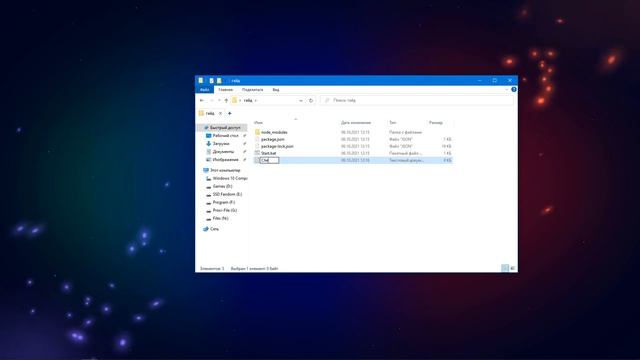Click the Forward navigation arrow
The height and width of the screenshot is (360, 640).
[x=211, y=100]
